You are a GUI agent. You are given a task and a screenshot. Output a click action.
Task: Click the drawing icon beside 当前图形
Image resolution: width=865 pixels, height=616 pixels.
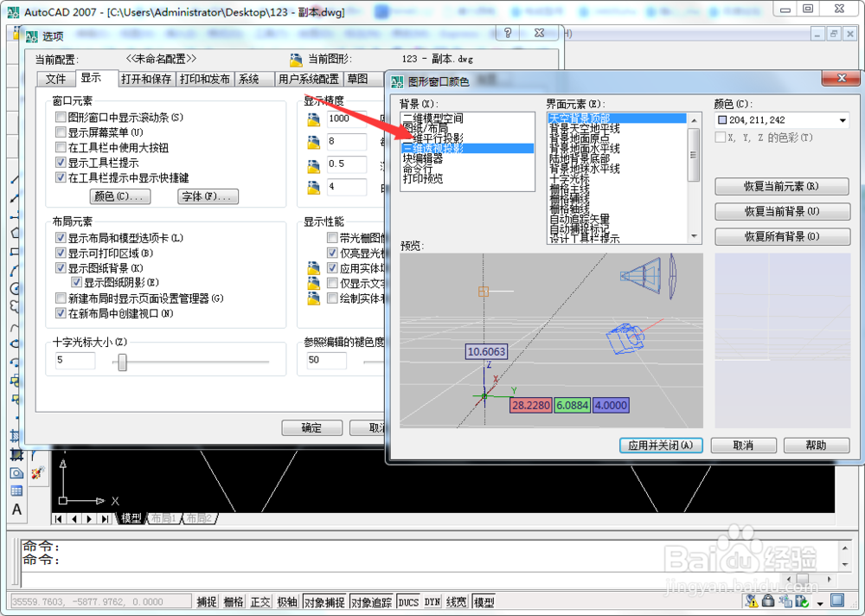tap(296, 60)
